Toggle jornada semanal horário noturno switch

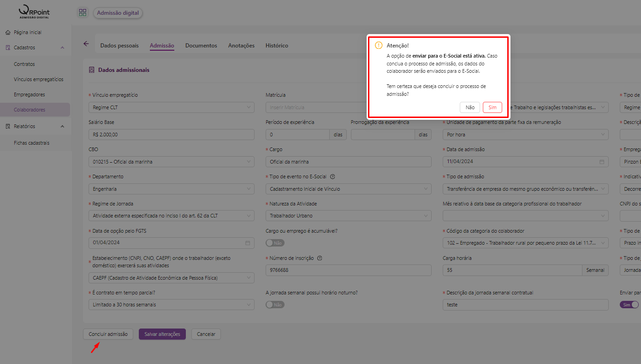click(275, 305)
